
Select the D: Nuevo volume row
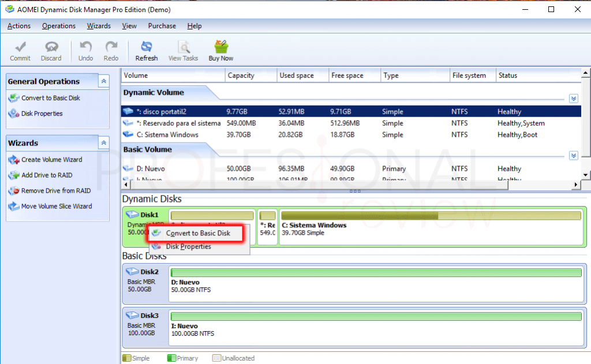[351, 168]
